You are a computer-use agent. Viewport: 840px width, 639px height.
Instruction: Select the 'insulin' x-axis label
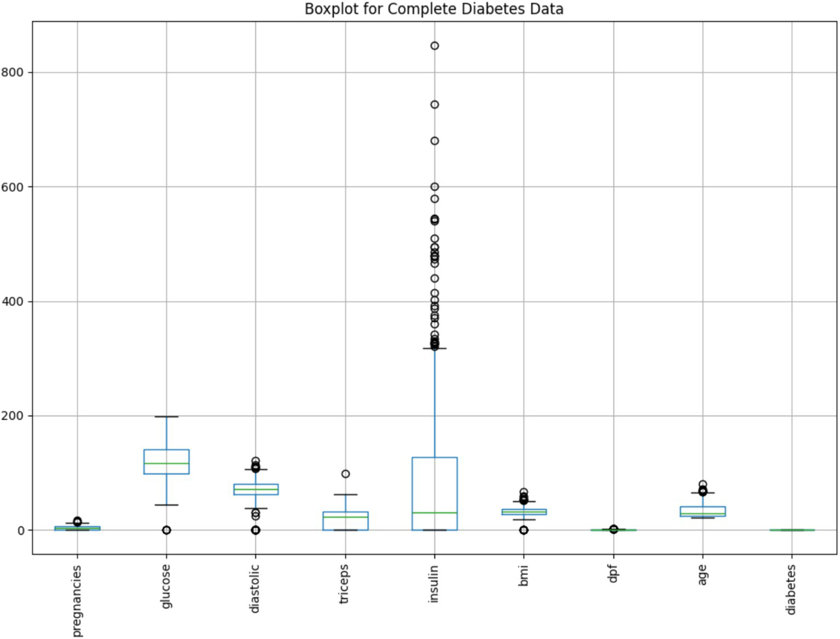tap(434, 584)
